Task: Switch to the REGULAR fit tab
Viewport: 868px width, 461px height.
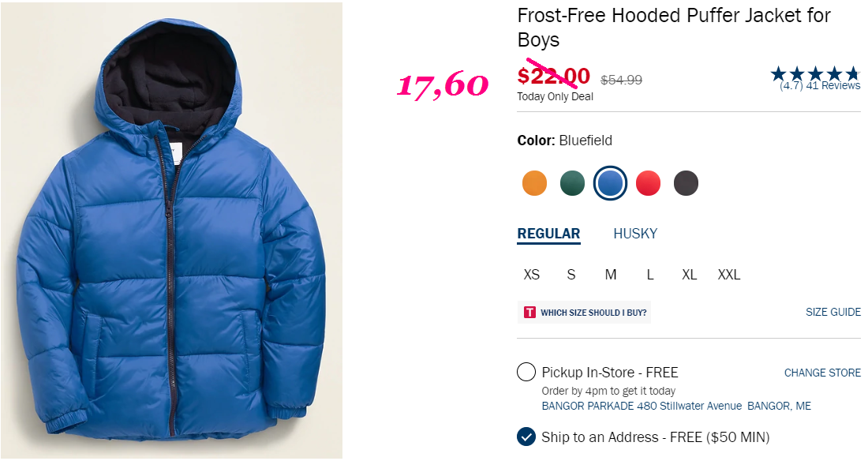Action: pyautogui.click(x=548, y=234)
